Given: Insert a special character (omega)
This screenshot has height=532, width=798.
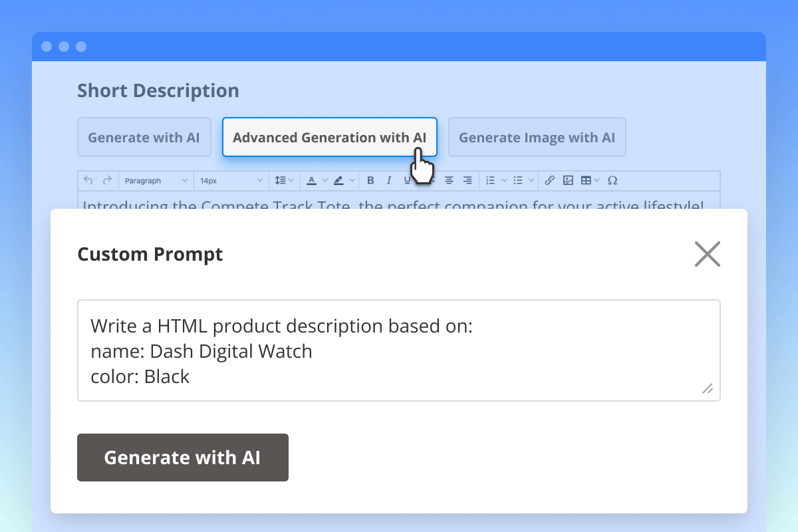Looking at the screenshot, I should pos(612,180).
